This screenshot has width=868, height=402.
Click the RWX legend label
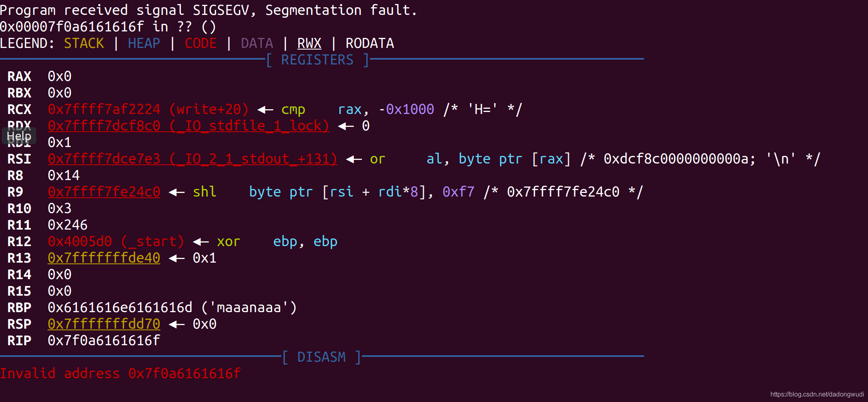click(309, 44)
